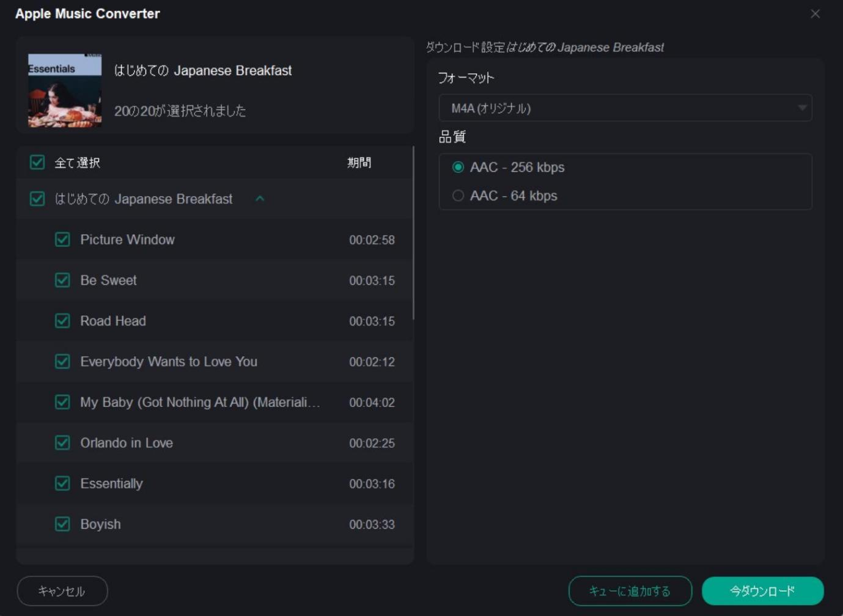Select AAC - 256 kbps quality

[458, 167]
